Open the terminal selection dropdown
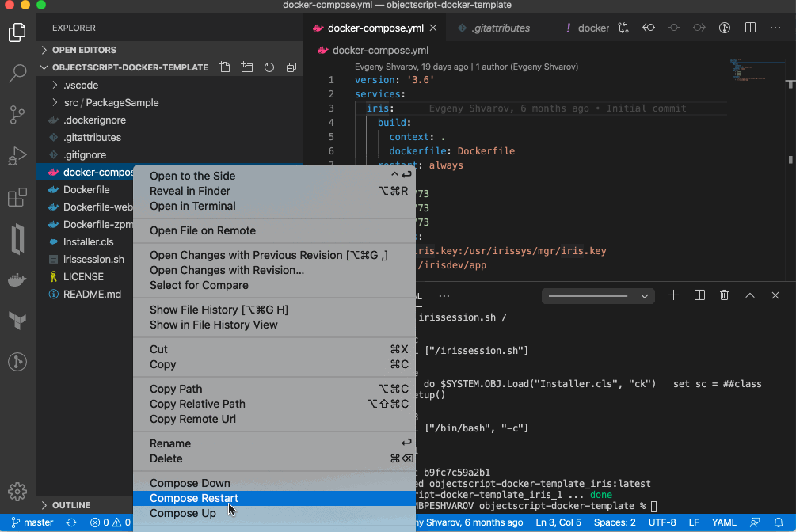Viewport: 796px width, 532px height. click(x=598, y=294)
